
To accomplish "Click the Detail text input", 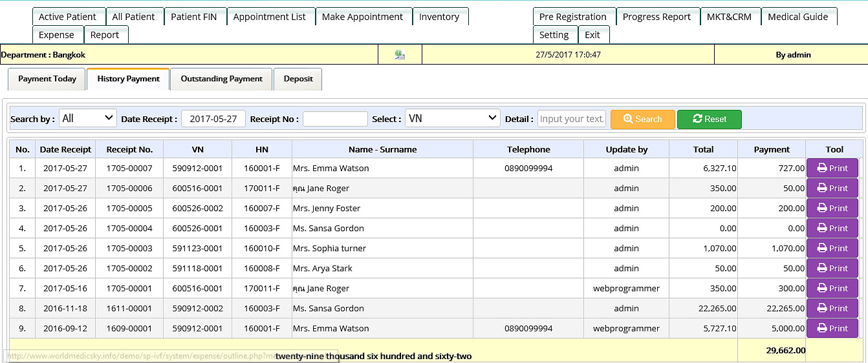I will click(571, 119).
